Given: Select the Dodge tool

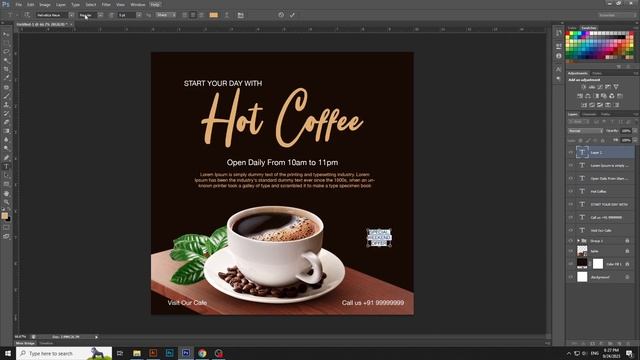Looking at the screenshot, I should tap(6, 149).
